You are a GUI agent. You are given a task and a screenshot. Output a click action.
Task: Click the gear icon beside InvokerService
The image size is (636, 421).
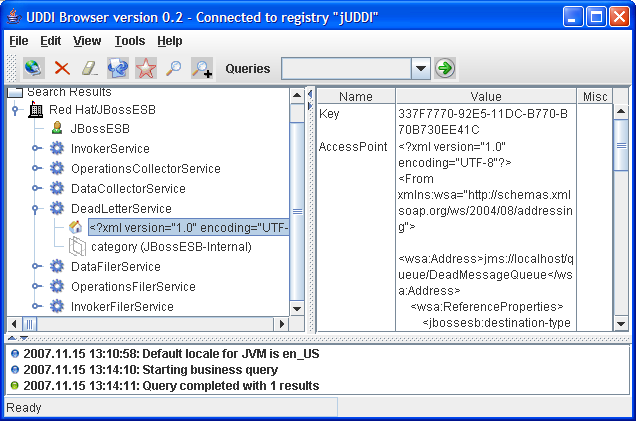[57, 148]
